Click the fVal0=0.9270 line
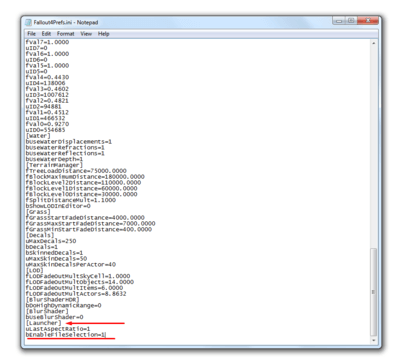The width and height of the screenshot is (403, 360). point(47,124)
